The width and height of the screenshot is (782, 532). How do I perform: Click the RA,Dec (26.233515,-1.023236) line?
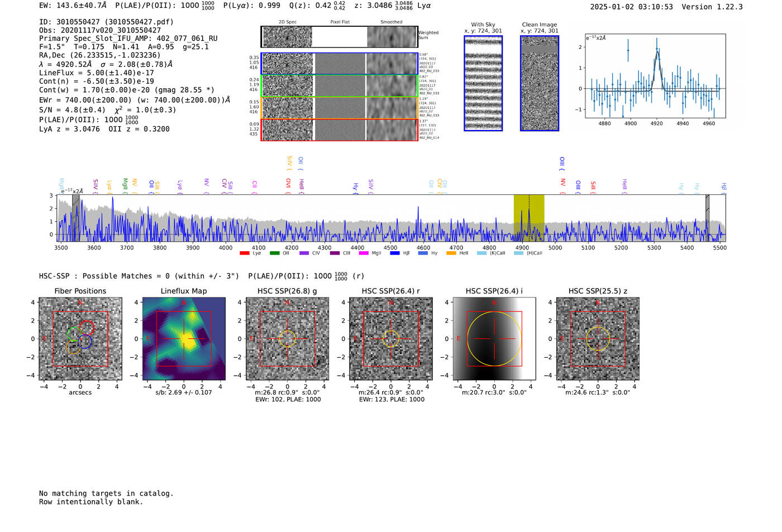click(x=99, y=55)
